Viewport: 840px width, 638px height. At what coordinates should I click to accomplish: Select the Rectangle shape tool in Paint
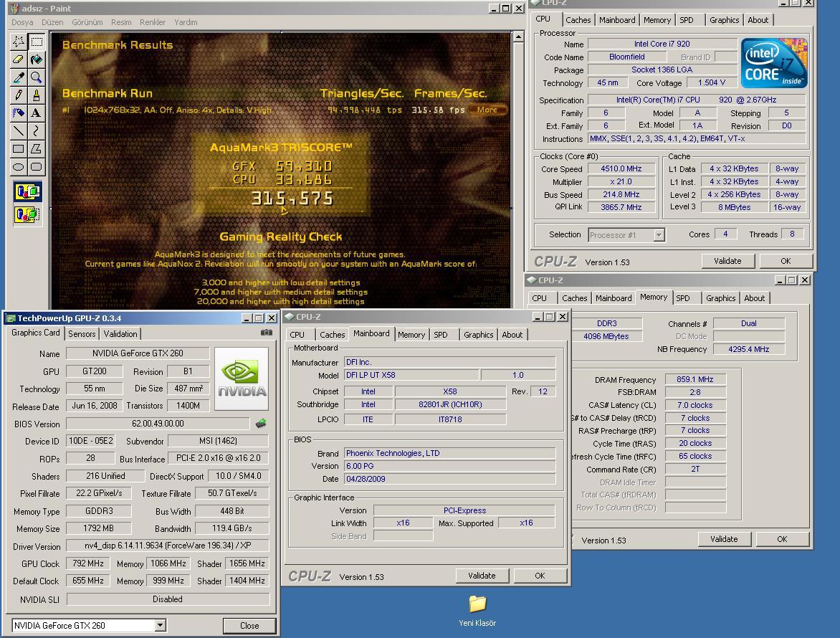(x=19, y=149)
